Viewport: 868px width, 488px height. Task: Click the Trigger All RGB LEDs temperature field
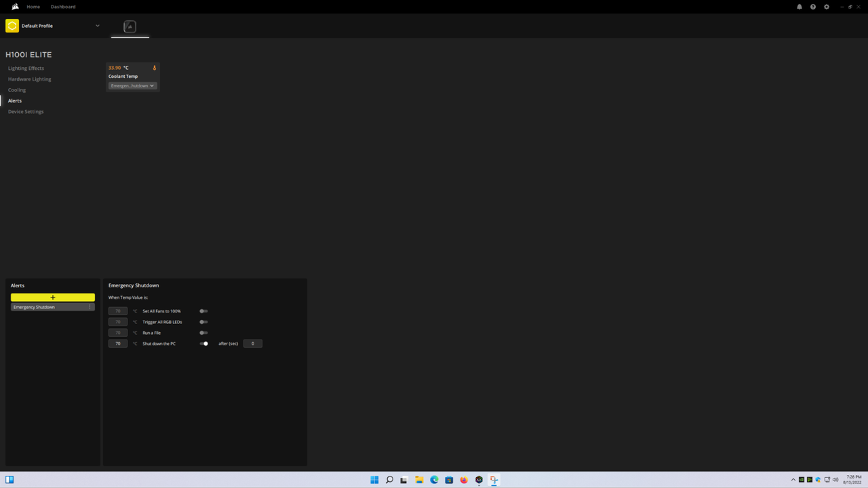[x=118, y=322]
